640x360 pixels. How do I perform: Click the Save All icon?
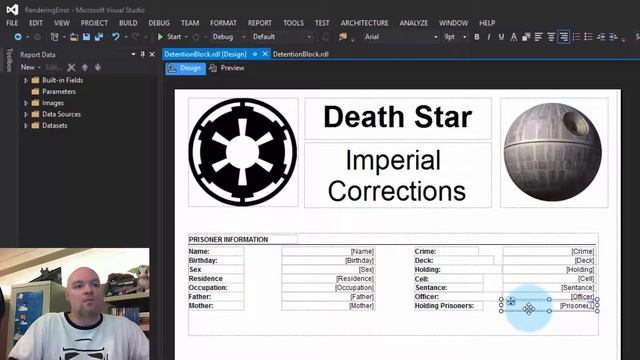coord(99,37)
